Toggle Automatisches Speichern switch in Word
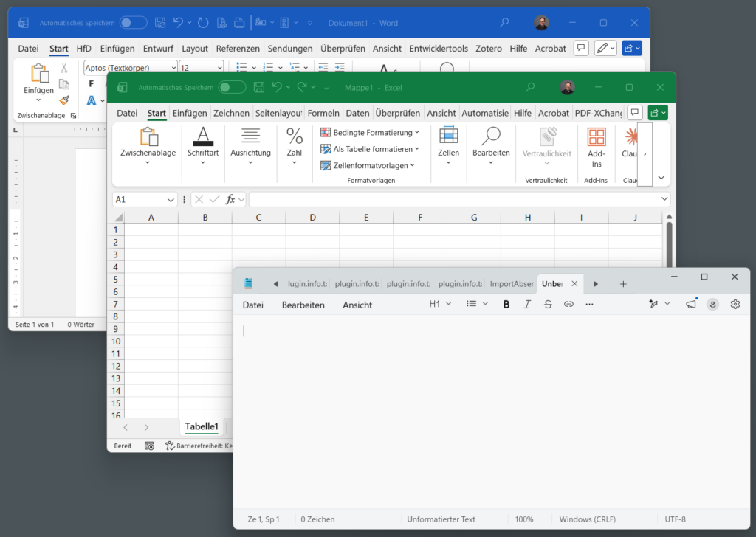 coord(133,23)
